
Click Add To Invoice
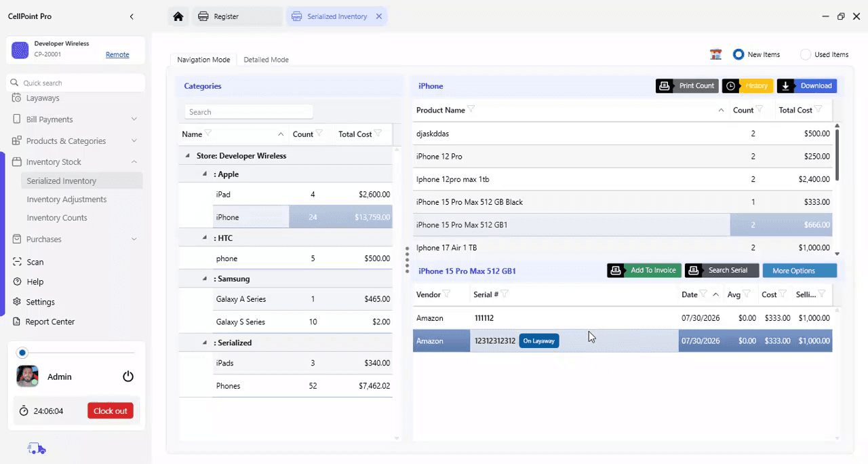tap(644, 271)
